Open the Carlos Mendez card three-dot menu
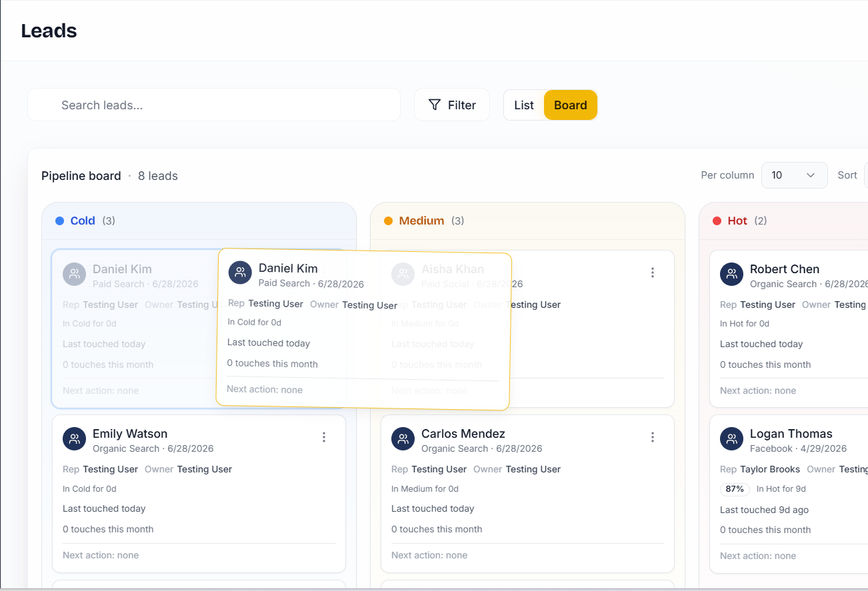Image resolution: width=868 pixels, height=591 pixels. (x=653, y=437)
